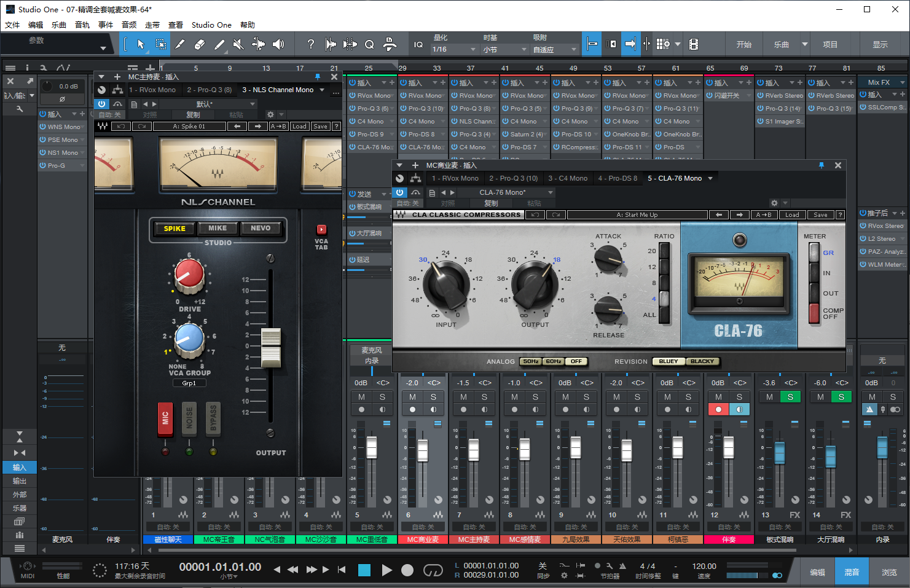Click the Load button on the CLA-76 preset bar
This screenshot has height=588, width=910.
point(792,214)
